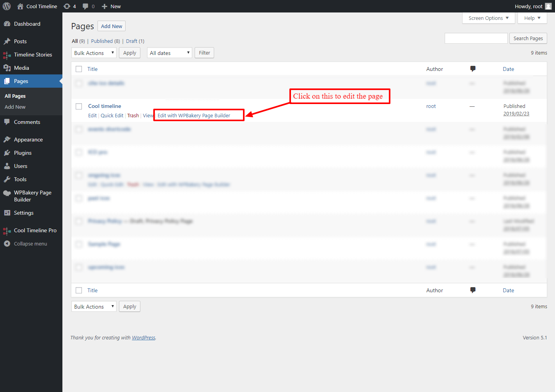Open the Bulk Actions dropdown
This screenshot has height=392, width=555.
pos(94,53)
